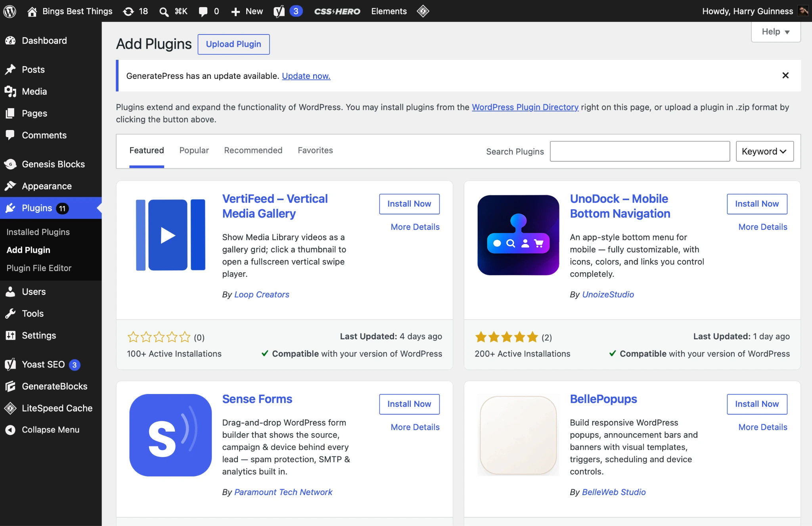View More Details for VertiFeed

[415, 227]
